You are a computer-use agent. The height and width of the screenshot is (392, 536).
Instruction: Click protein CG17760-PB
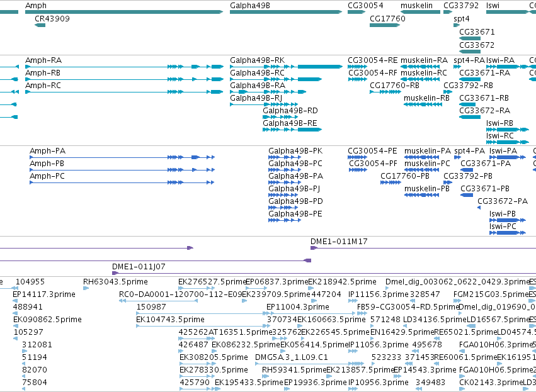click(391, 182)
